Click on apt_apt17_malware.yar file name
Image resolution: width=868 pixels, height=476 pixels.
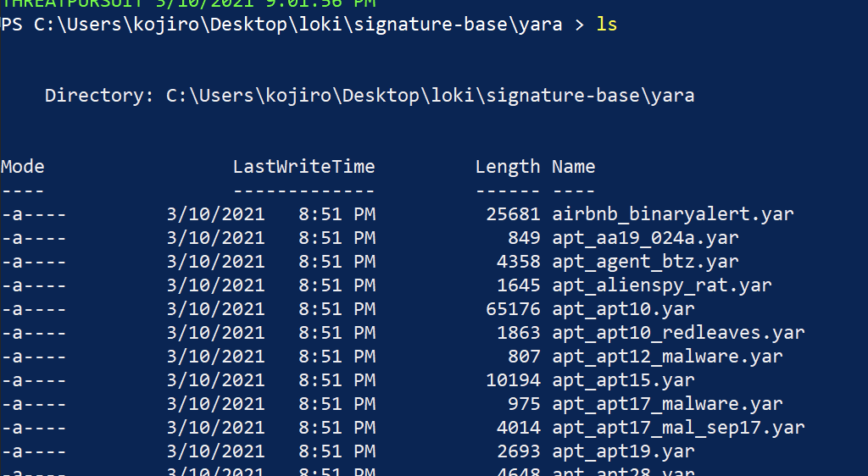click(667, 404)
